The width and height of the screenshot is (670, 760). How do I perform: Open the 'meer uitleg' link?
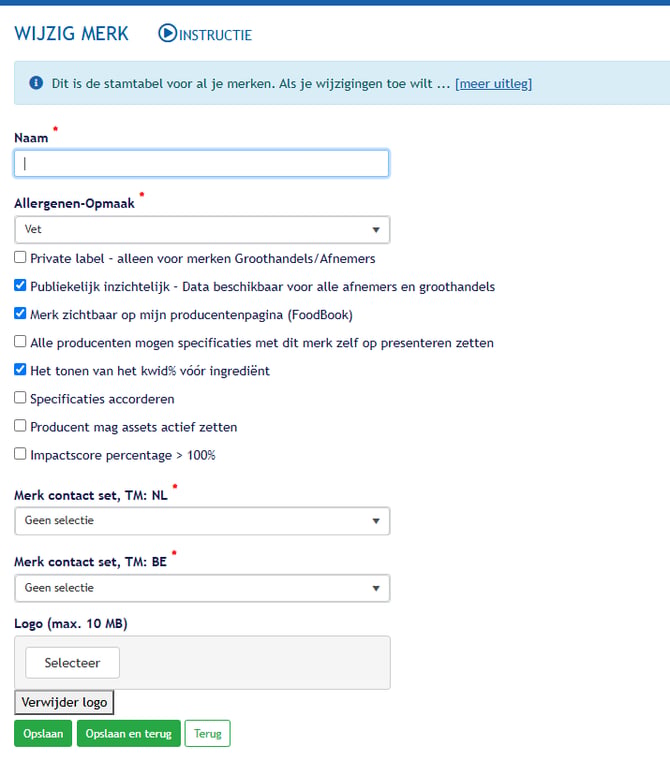point(494,83)
